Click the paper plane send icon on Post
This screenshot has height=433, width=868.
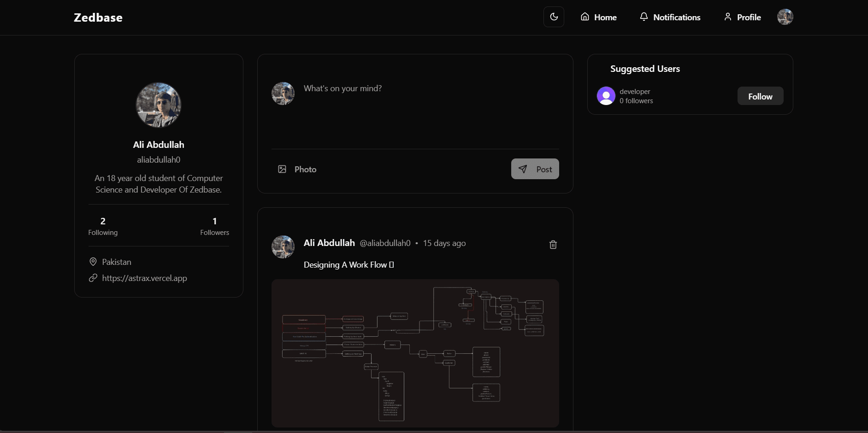click(x=523, y=169)
